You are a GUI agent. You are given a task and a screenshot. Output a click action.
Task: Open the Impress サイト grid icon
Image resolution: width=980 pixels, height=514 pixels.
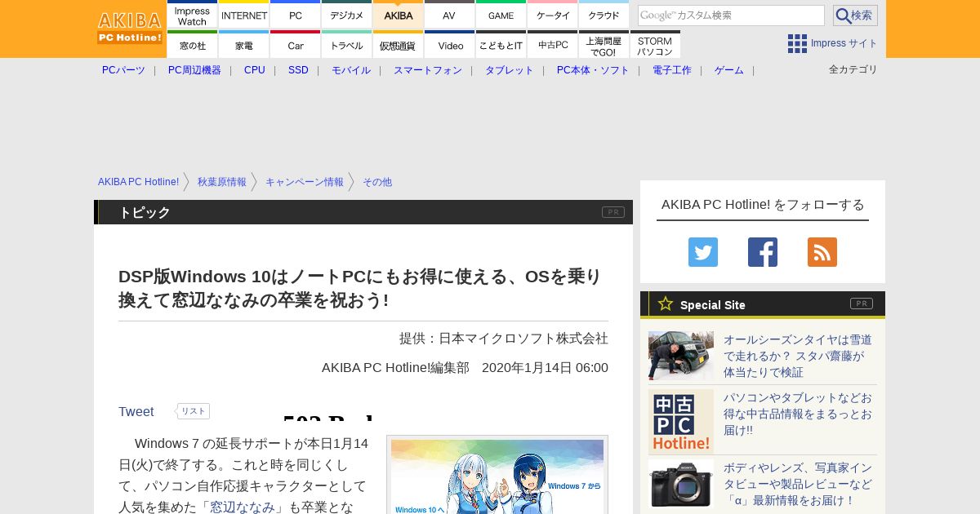tap(797, 43)
